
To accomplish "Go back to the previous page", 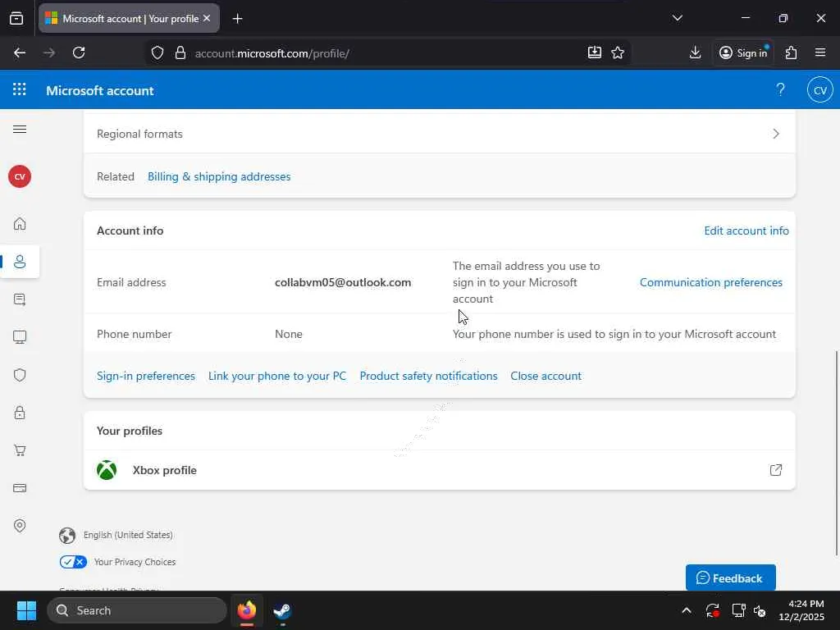I will 20,52.
